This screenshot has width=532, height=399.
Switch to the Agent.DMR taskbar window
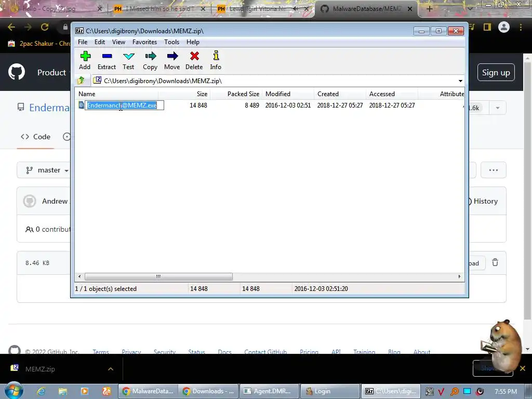[269, 391]
